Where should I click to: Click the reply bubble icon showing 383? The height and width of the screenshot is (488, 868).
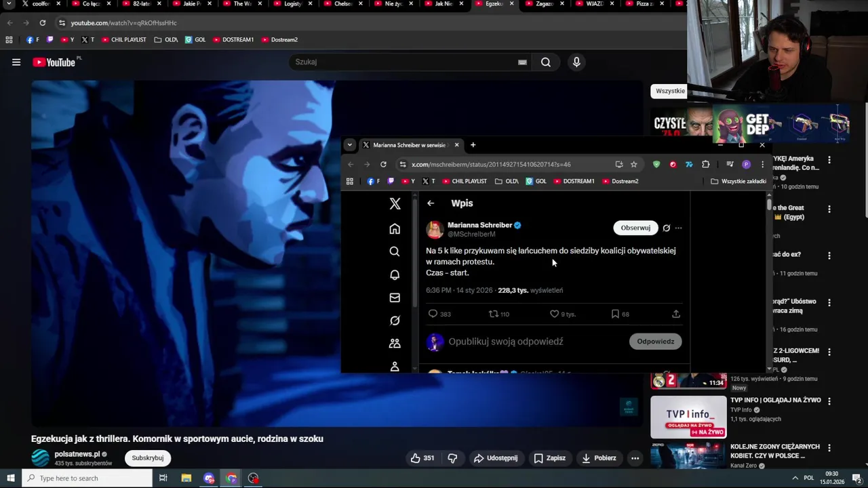point(433,314)
